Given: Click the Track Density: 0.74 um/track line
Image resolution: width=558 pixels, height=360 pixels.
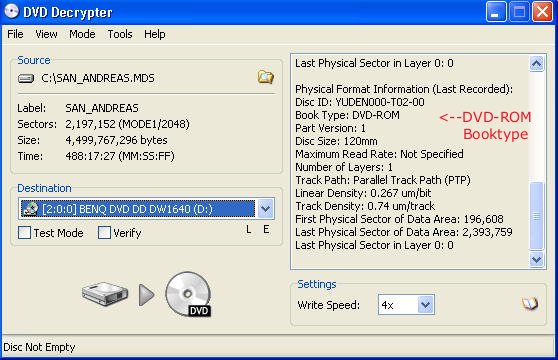Looking at the screenshot, I should (x=365, y=206).
